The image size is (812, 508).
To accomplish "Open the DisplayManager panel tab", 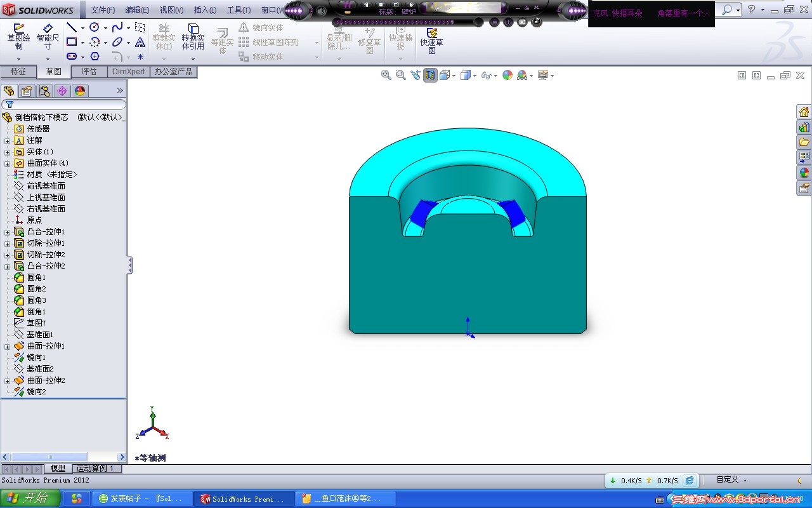I will tap(80, 91).
